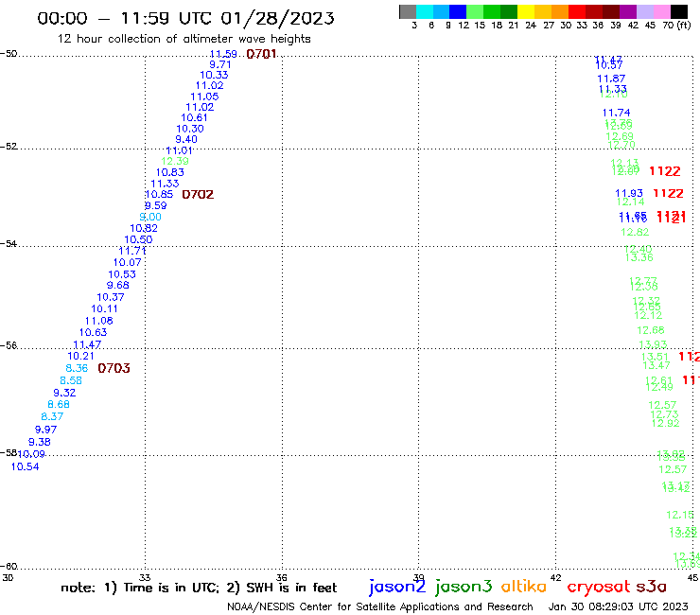Image resolution: width=700 pixels, height=615 pixels.
Task: Click the gray swatch in the color legend
Action: click(x=408, y=11)
